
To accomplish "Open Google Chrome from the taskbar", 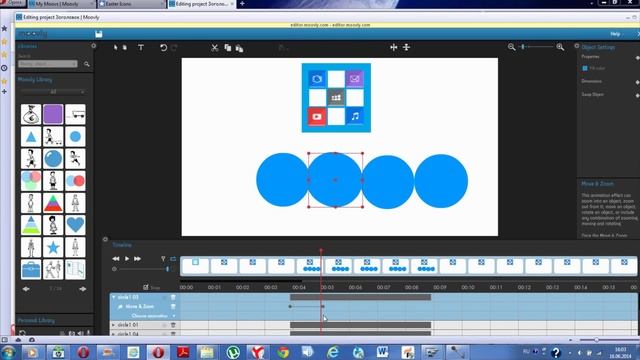I will (282, 352).
